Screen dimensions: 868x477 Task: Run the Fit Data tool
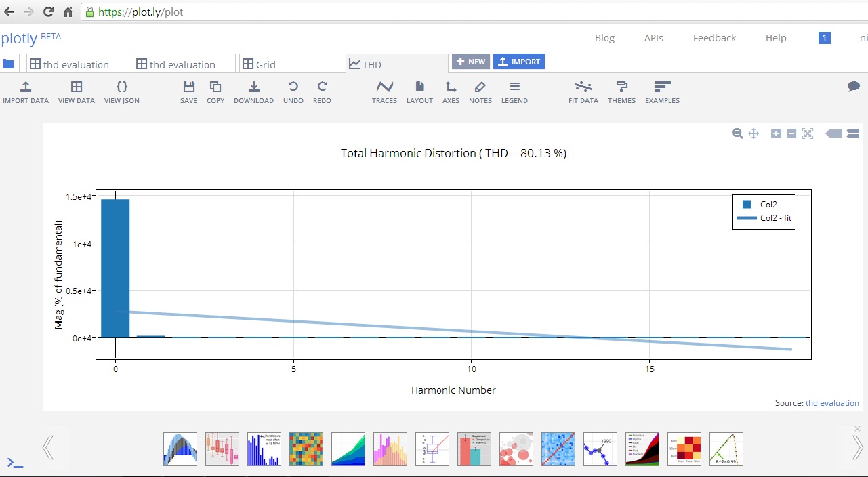(x=583, y=91)
